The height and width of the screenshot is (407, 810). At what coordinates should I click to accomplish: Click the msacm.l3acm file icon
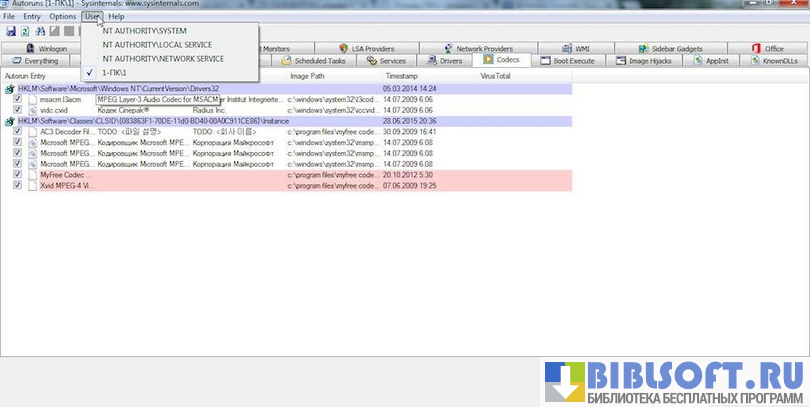[x=31, y=100]
